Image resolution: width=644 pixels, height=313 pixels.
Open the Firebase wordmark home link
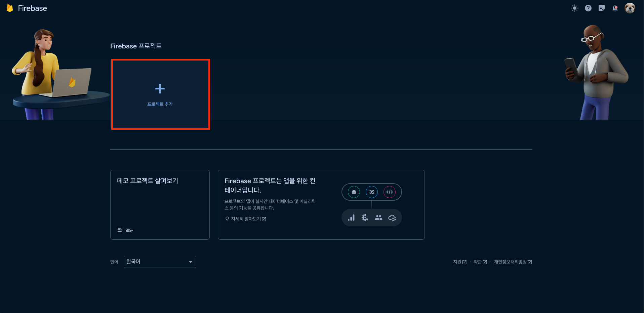coord(32,8)
